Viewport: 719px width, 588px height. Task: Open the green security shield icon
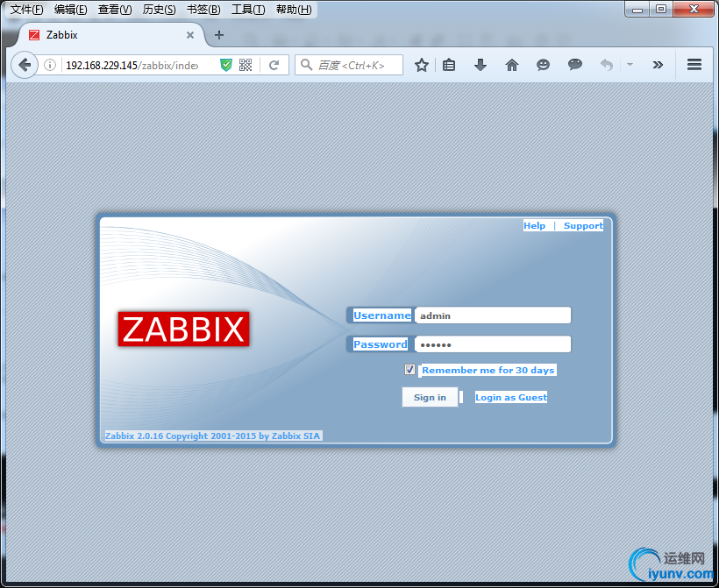click(x=226, y=65)
